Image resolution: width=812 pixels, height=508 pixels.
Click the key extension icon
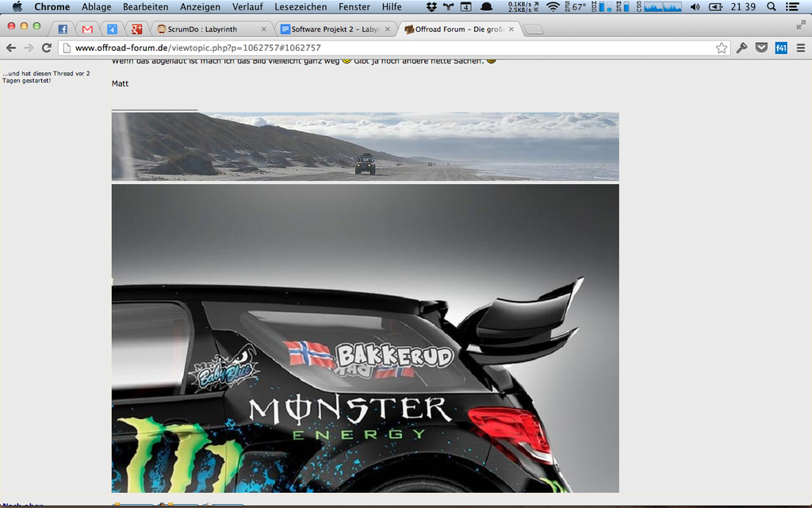click(741, 48)
